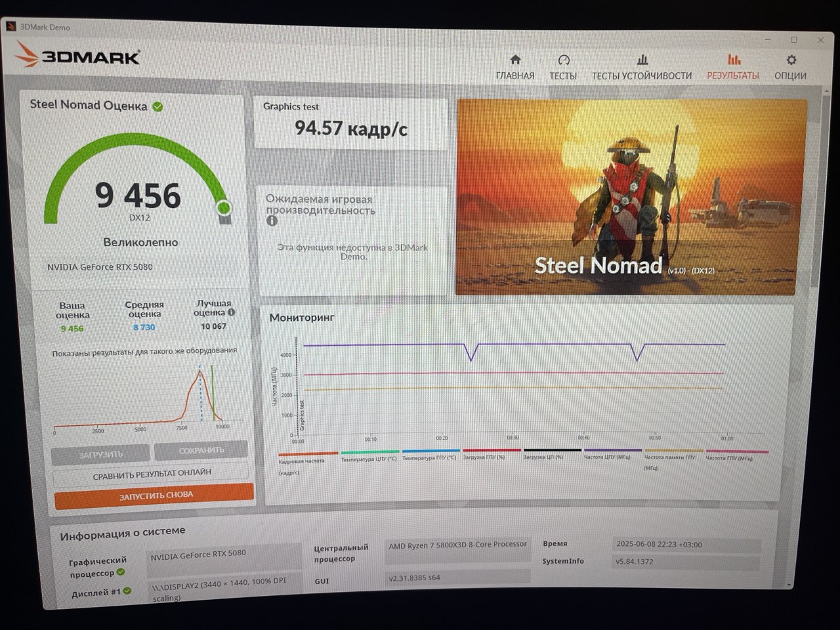Run the test again with ЗАПУСТИТЬ СНОВА
This screenshot has height=630, width=840.
pyautogui.click(x=155, y=495)
